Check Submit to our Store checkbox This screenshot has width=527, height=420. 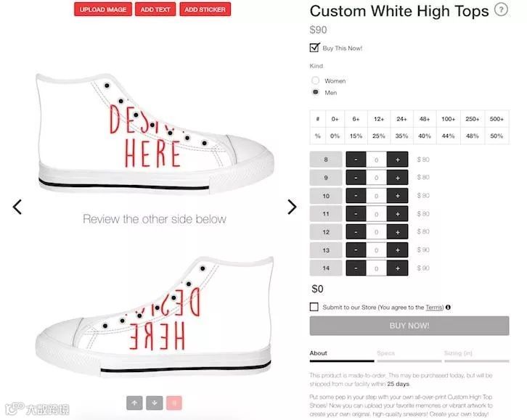(x=314, y=307)
